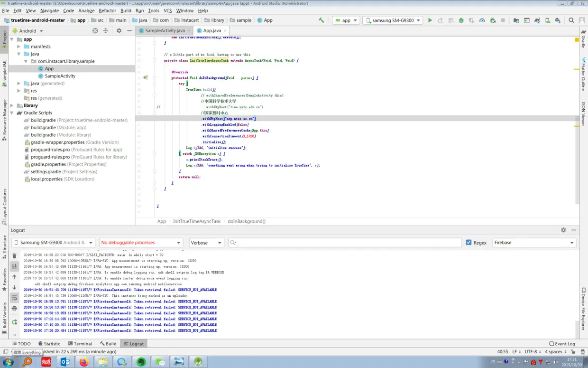Restart logcat using the green restart icon

[x=14, y=322]
